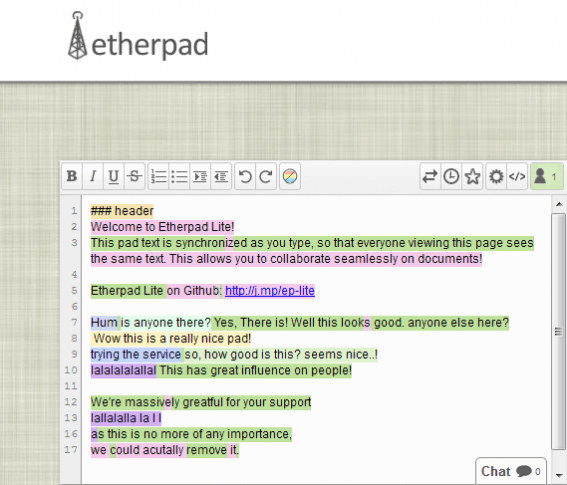Clear authorship colors icon

290,176
